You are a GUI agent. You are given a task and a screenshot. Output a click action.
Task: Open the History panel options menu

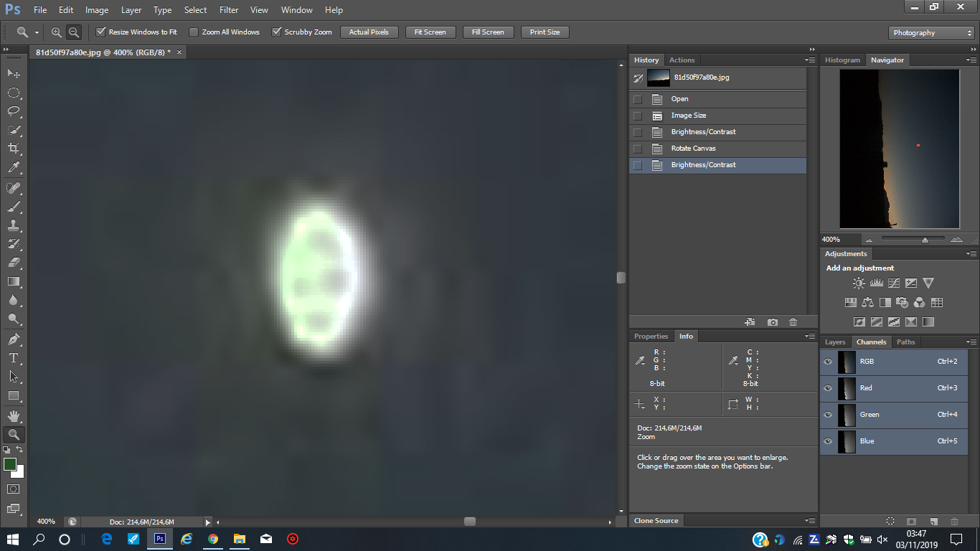click(x=809, y=60)
